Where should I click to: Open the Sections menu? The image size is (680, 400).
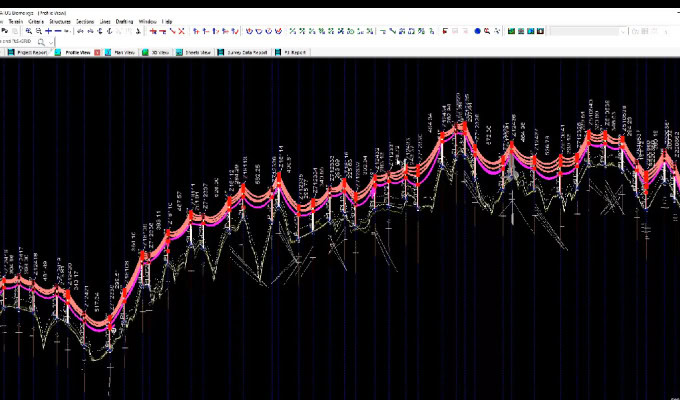click(85, 20)
